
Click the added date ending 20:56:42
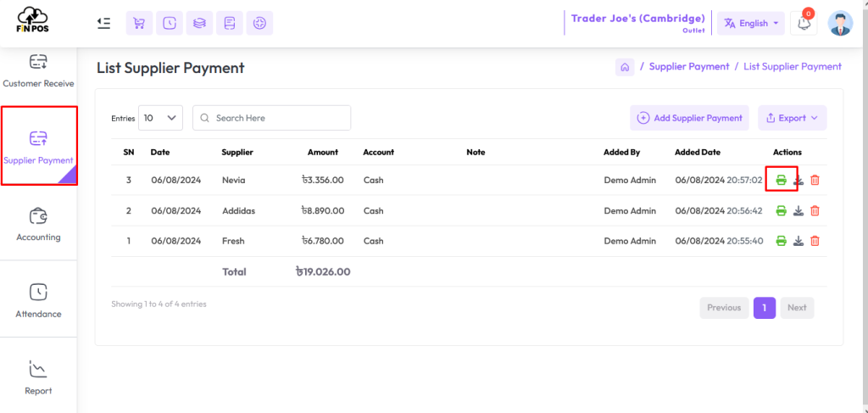719,210
